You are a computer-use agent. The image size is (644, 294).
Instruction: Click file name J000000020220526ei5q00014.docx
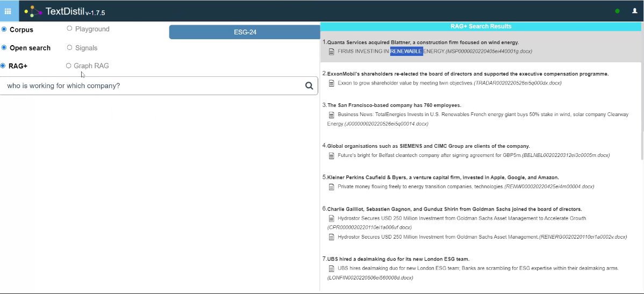click(386, 124)
